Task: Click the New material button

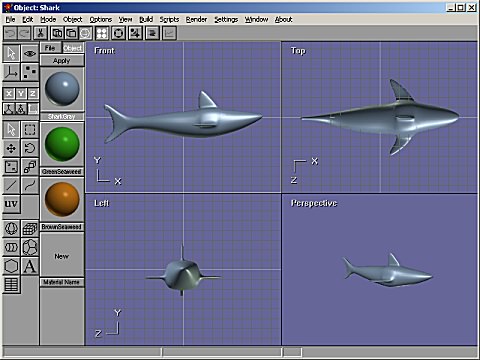Action: 62,256
